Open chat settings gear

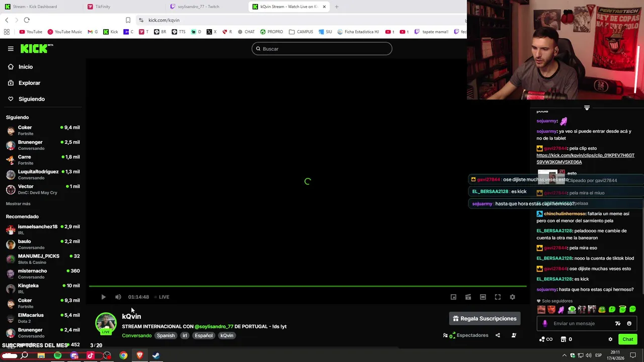[x=610, y=339]
